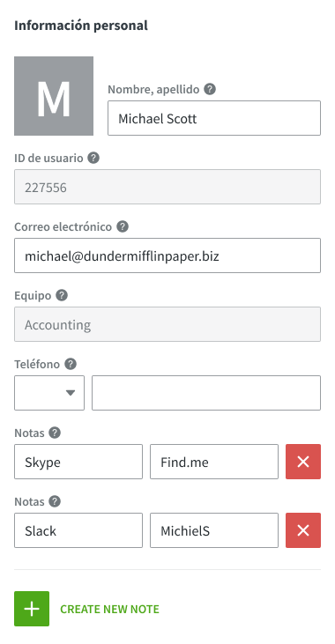This screenshot has width=335, height=644.
Task: Click the M avatar placeholder image
Action: 54,96
